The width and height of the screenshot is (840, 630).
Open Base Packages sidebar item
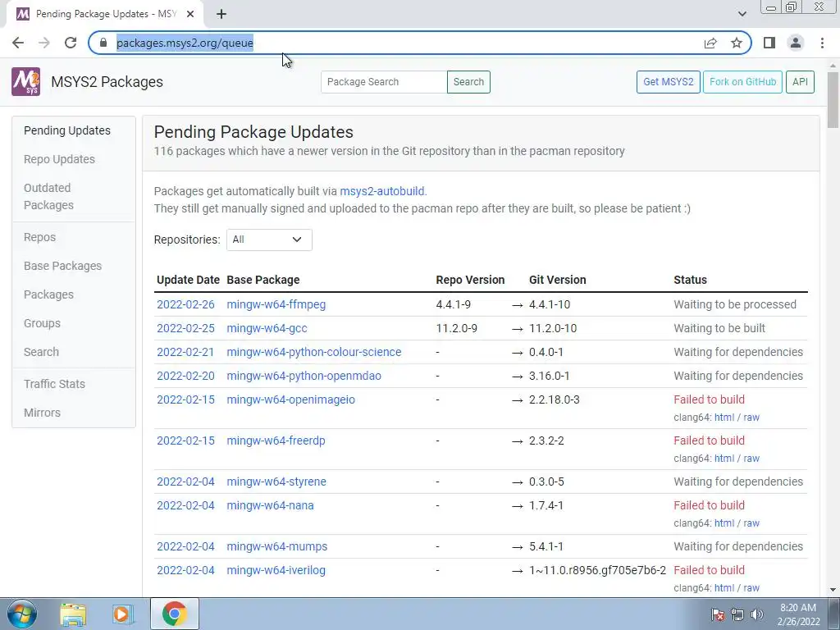[62, 266]
